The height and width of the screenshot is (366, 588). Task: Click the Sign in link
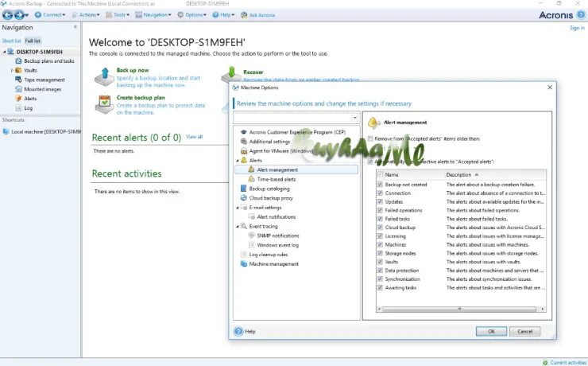[577, 28]
